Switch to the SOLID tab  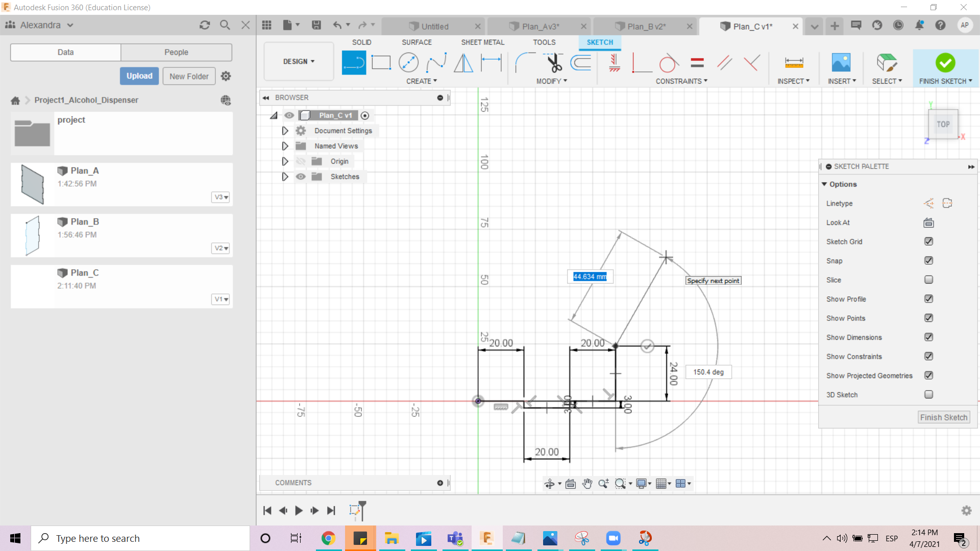[x=361, y=42]
